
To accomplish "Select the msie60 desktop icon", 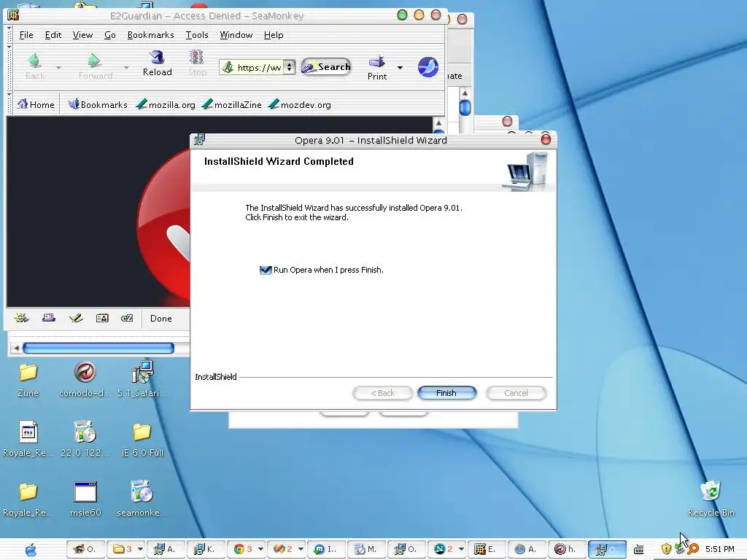I will point(85,499).
